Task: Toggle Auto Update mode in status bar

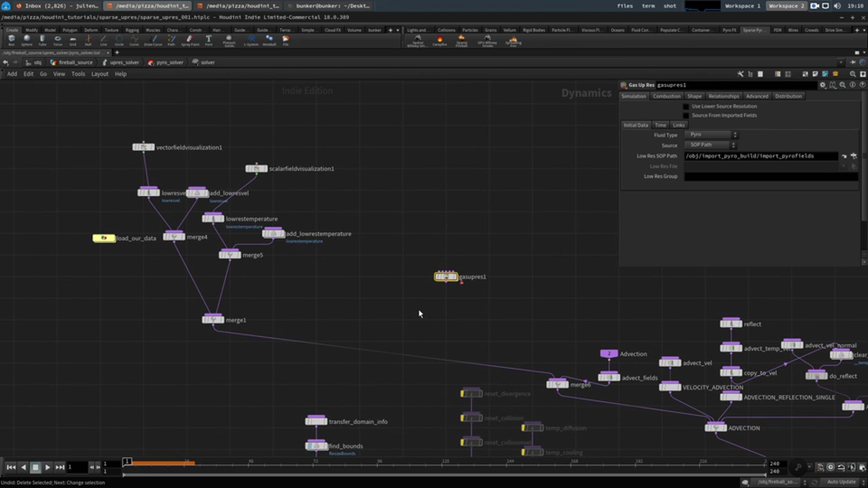Action: point(842,482)
